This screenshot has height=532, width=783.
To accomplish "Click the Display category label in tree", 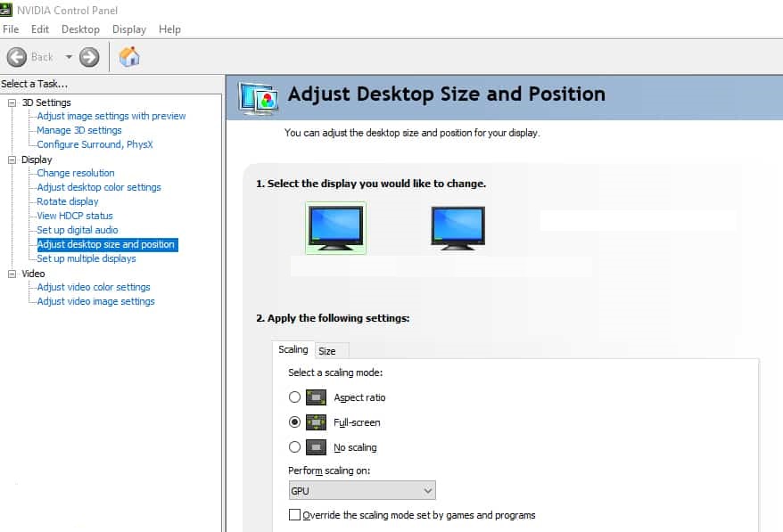I will pos(37,160).
